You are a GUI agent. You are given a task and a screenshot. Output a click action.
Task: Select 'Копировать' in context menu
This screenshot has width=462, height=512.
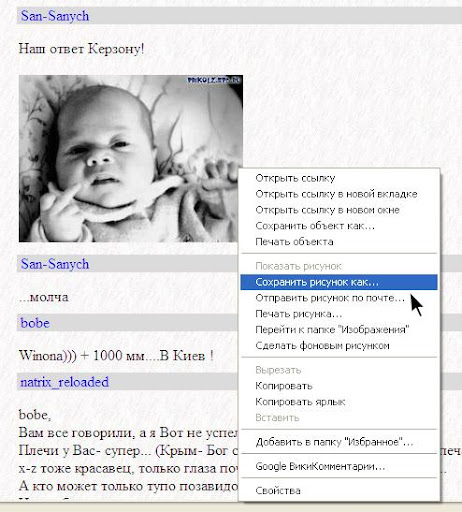click(x=339, y=386)
